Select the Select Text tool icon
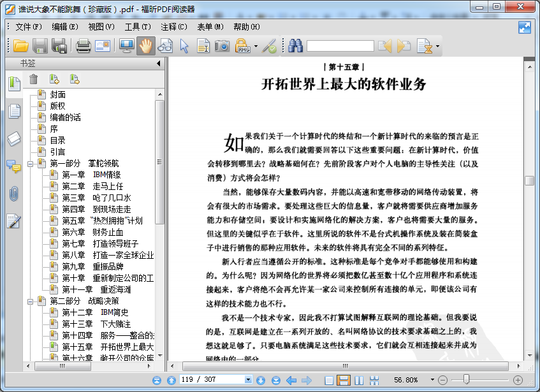The width and height of the screenshot is (540, 392). (203, 46)
